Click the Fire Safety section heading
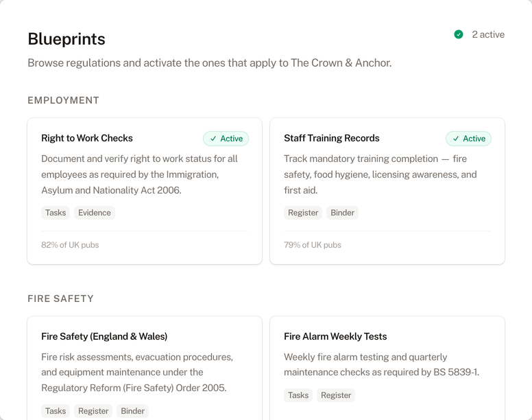532x420 pixels. (60, 299)
